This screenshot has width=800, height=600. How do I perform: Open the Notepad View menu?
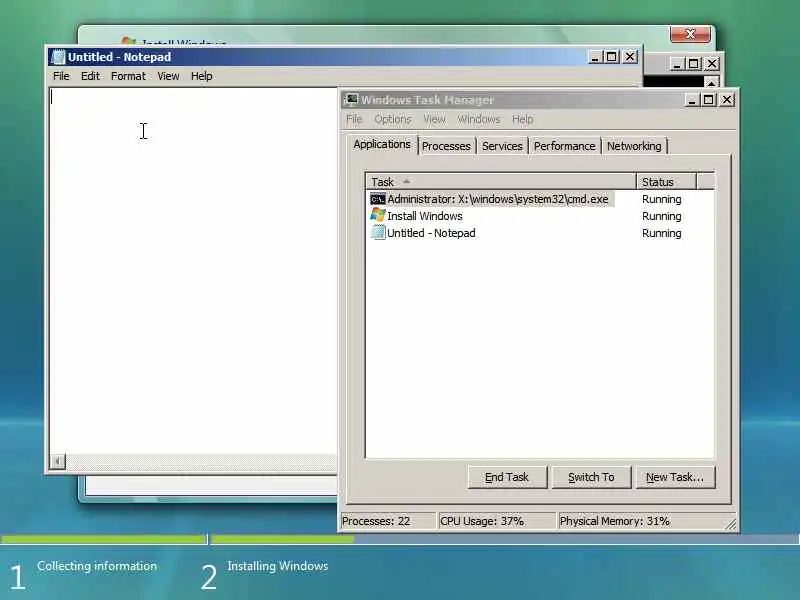168,76
